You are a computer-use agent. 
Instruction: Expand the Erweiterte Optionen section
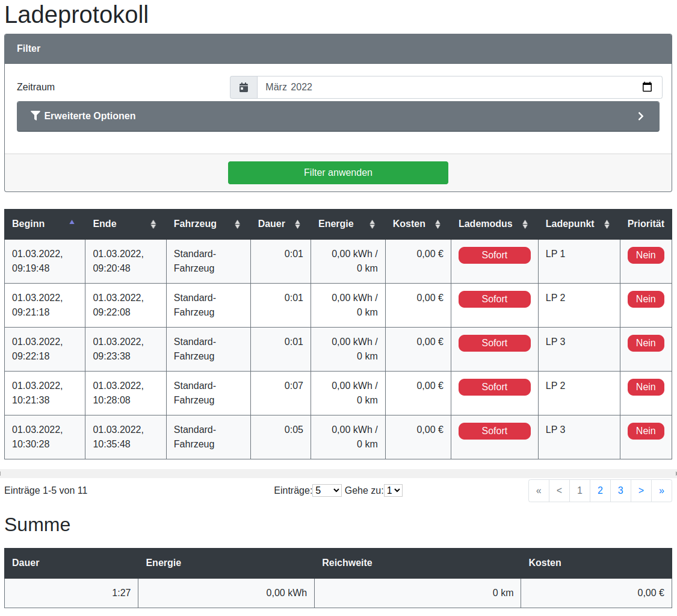(x=338, y=116)
